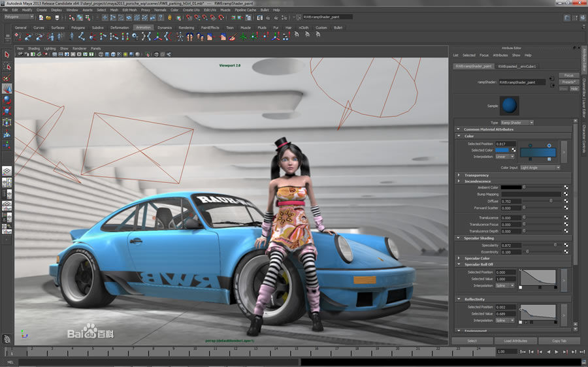Click the first Set Key shelf icon
This screenshot has height=367, width=588.
[18, 37]
